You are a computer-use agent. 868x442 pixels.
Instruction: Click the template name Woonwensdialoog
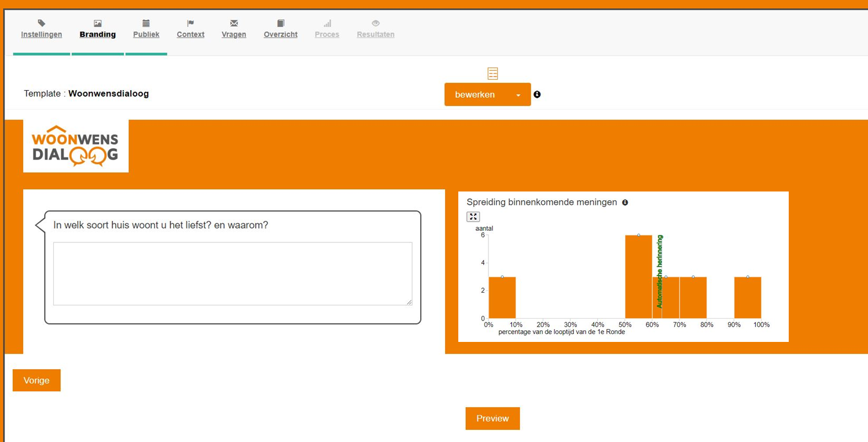pyautogui.click(x=109, y=94)
